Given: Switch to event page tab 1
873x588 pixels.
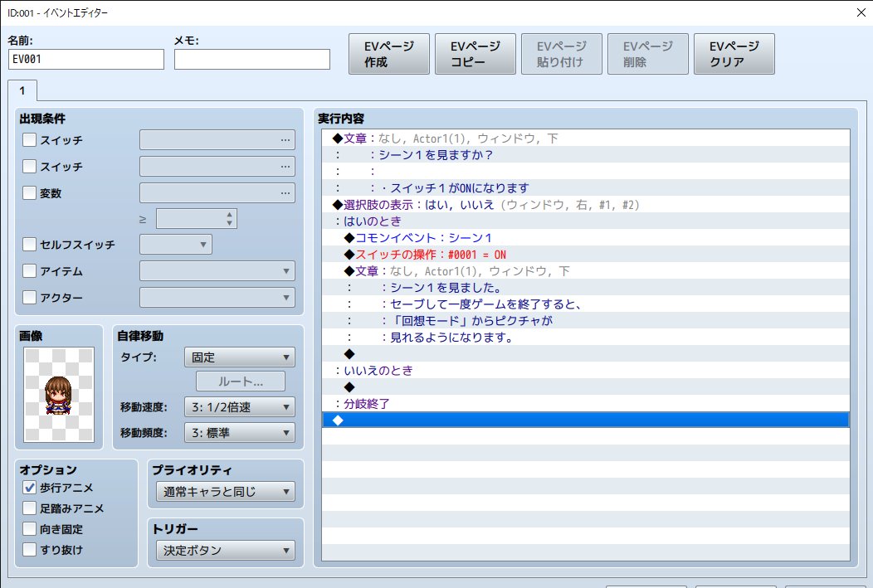Looking at the screenshot, I should click(x=22, y=90).
